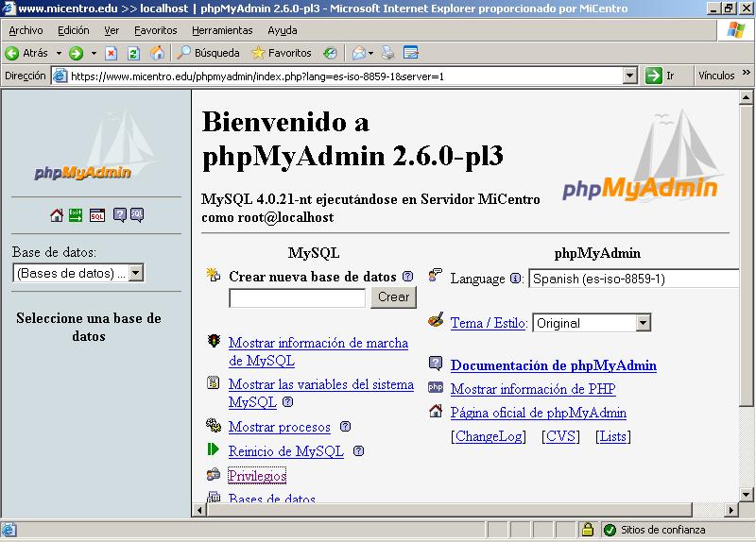Viewport: 756px width, 542px height.
Task: Click the Stop loading toolbar icon
Action: coord(112,53)
